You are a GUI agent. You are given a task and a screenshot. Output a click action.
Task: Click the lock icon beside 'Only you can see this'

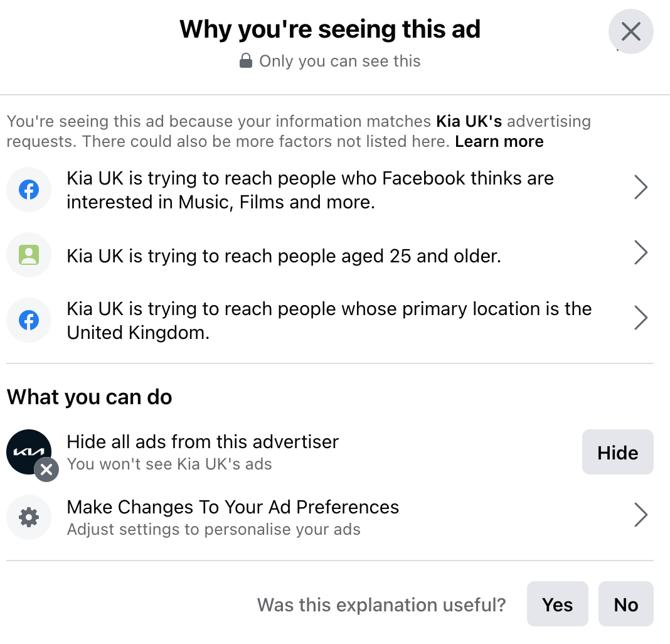[x=246, y=61]
